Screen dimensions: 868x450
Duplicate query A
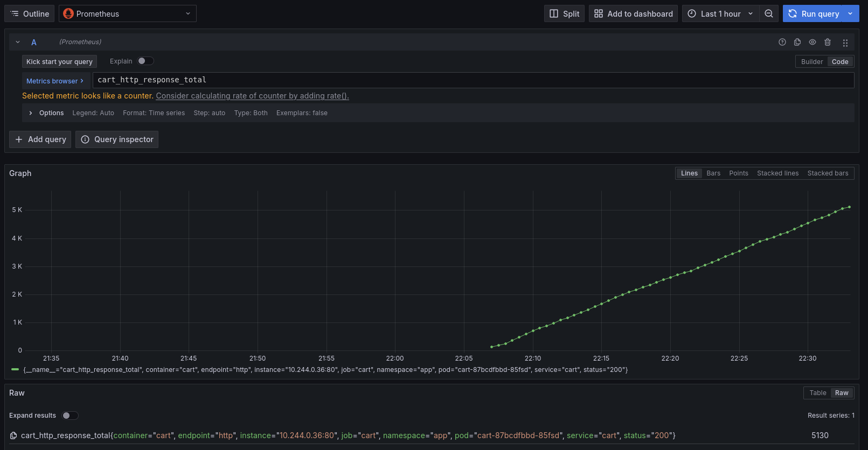pos(797,42)
